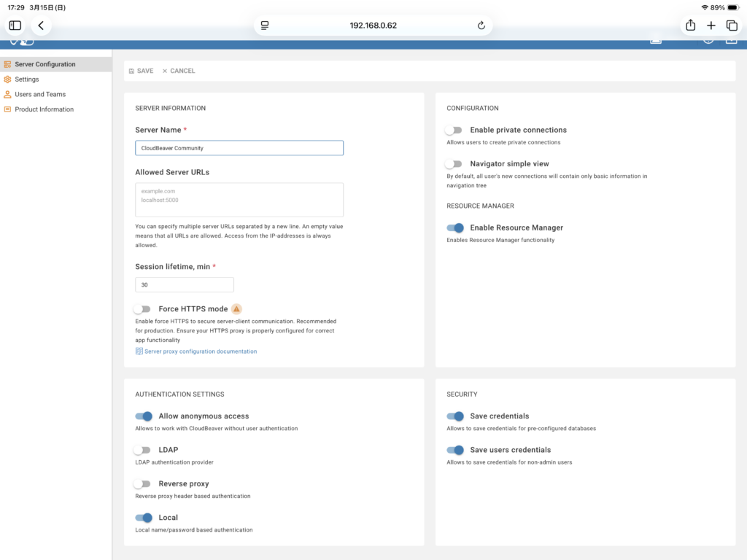Open Product Information in the sidebar
Screen dimensions: 747x560
tap(44, 109)
